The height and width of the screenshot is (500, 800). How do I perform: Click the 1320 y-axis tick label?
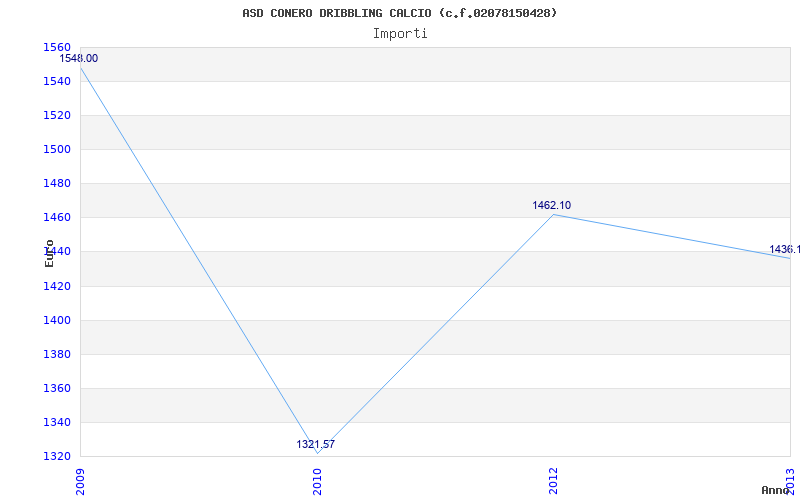tap(57, 456)
